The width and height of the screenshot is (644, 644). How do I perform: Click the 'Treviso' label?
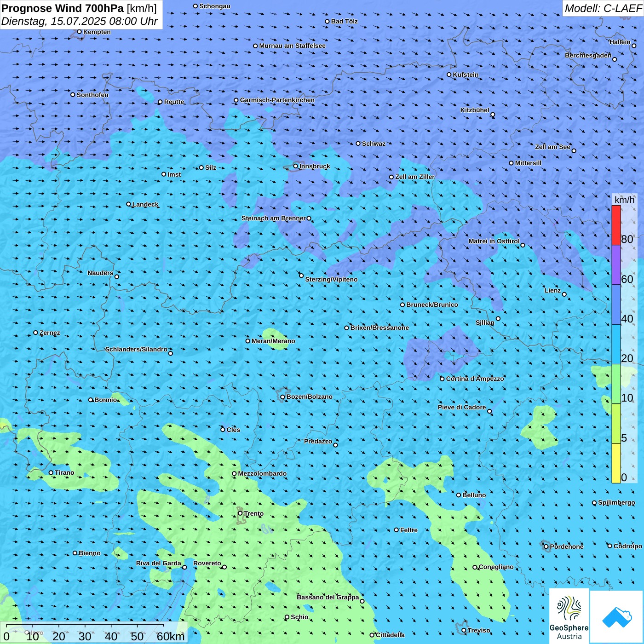click(x=479, y=630)
